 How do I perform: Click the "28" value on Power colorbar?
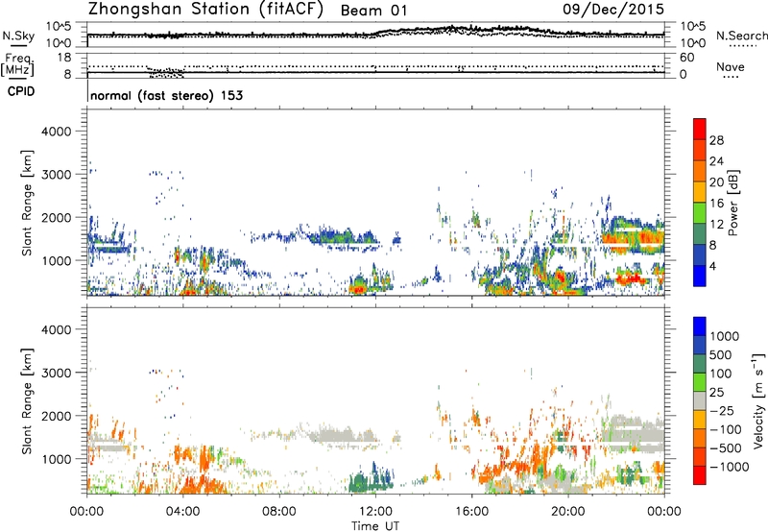[716, 140]
